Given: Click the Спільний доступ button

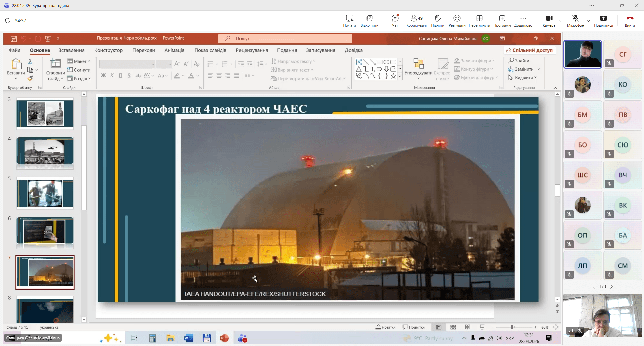Looking at the screenshot, I should (x=530, y=50).
